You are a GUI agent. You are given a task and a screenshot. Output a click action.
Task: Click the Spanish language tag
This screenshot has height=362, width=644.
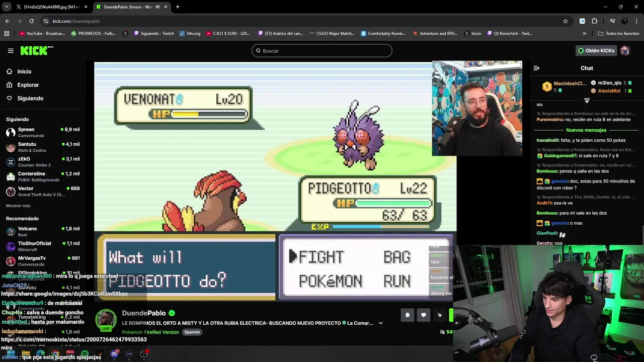192,332
